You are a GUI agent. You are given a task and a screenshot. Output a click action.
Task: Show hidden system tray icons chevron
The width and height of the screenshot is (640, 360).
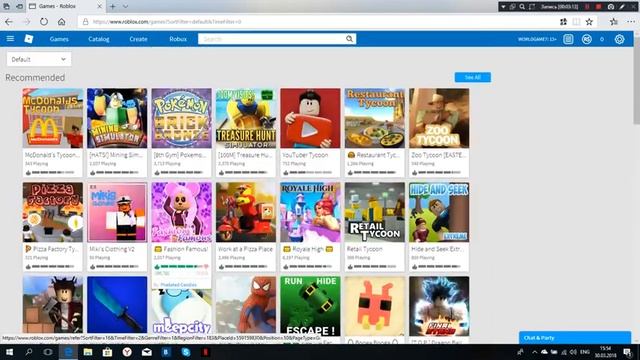coord(534,352)
